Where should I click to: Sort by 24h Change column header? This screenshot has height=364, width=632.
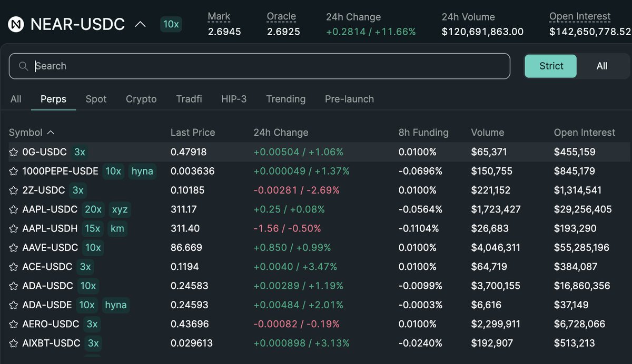tap(281, 133)
